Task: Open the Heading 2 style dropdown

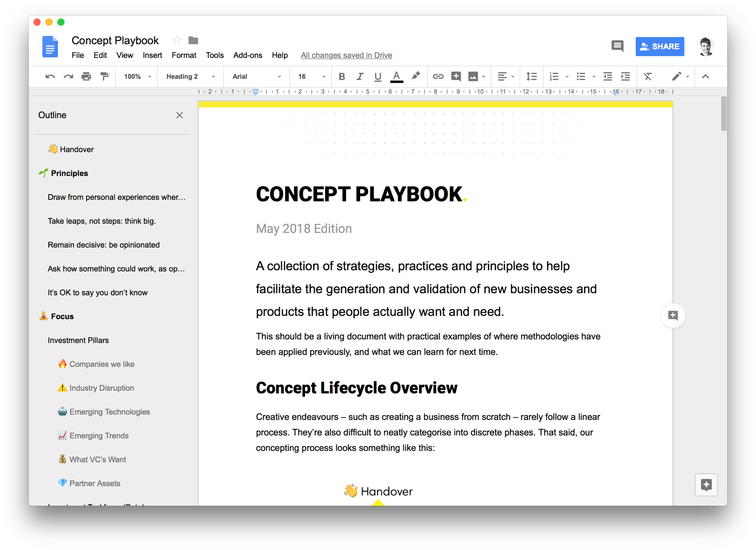Action: (x=190, y=77)
